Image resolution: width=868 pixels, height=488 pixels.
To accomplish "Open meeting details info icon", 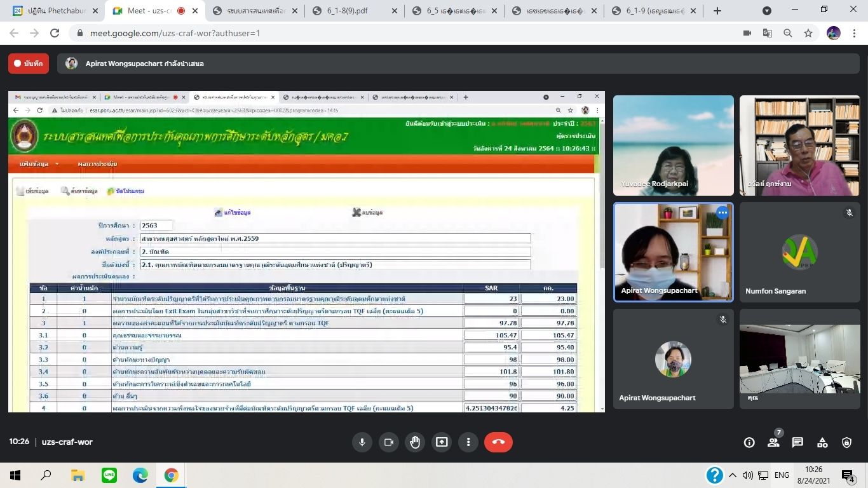I will [x=749, y=443].
